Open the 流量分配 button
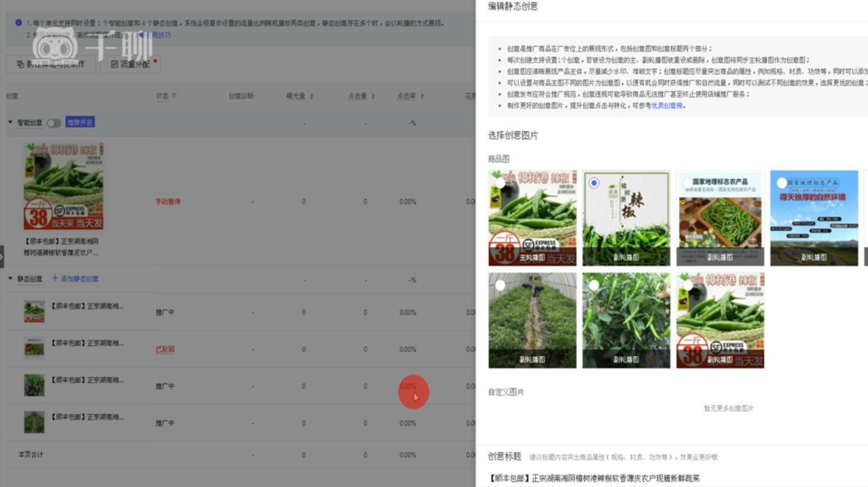Viewport: 868px width, 487px height. (x=130, y=64)
